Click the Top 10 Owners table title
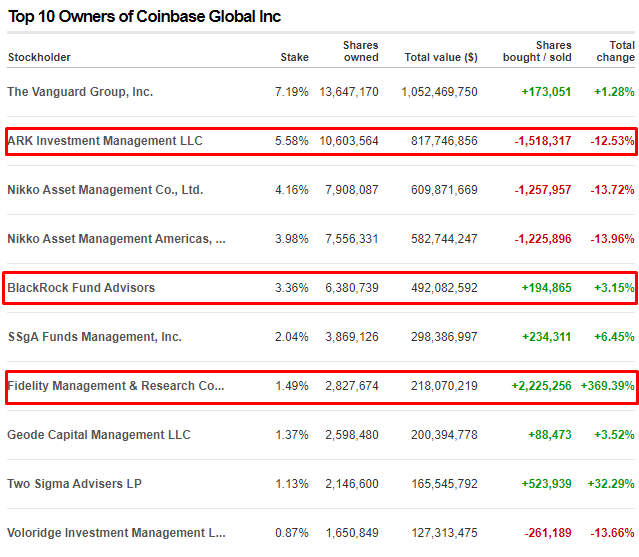This screenshot has width=639, height=557. tap(144, 16)
